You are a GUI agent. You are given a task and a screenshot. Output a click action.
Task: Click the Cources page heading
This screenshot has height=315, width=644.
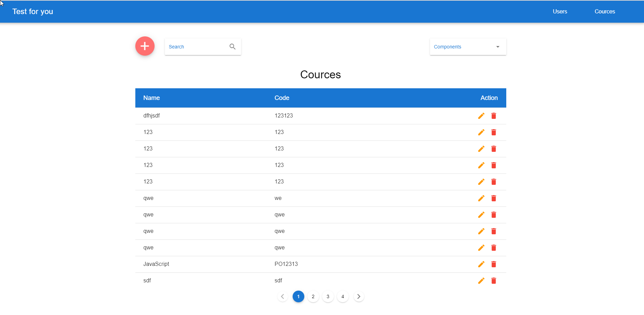click(320, 75)
